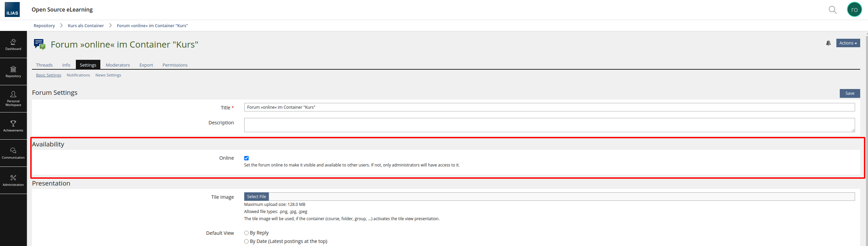Open Achievements in sidebar
This screenshot has height=246, width=868.
coord(13,126)
